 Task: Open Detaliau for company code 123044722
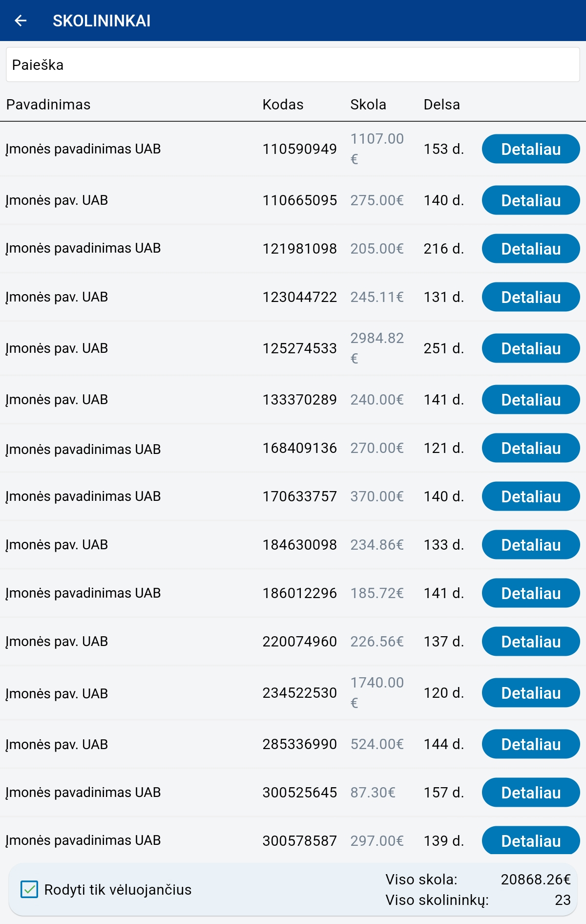coord(531,297)
